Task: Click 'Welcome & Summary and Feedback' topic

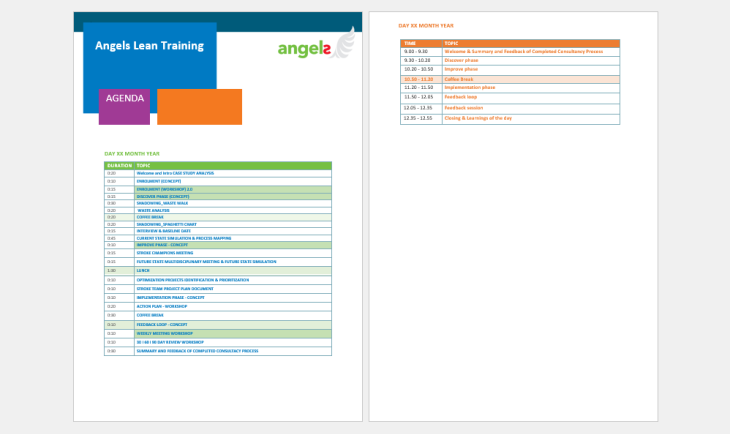Action: click(x=524, y=52)
